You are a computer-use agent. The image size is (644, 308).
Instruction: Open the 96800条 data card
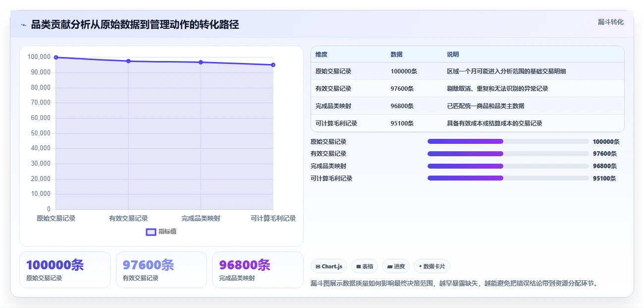[x=258, y=270]
